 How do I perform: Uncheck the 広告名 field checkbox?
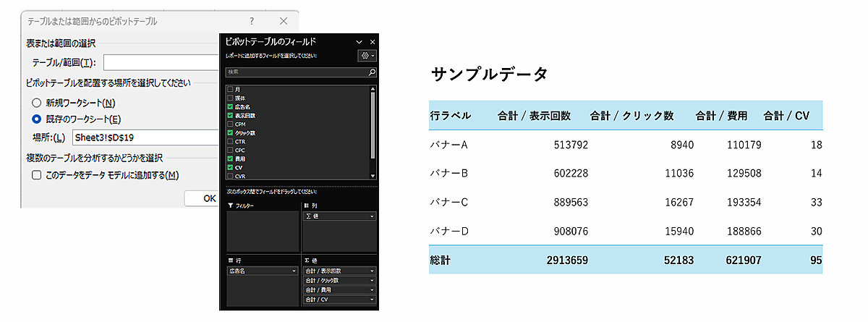point(230,106)
